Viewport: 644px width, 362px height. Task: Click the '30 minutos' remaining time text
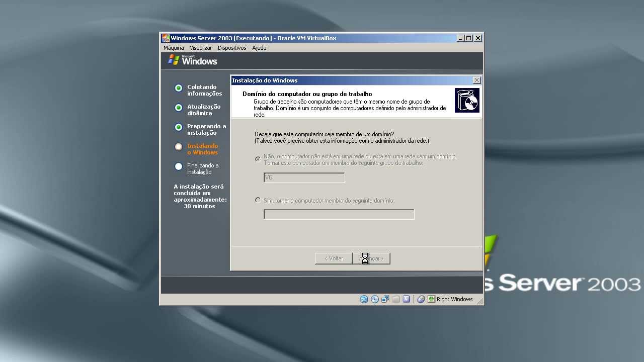(199, 206)
